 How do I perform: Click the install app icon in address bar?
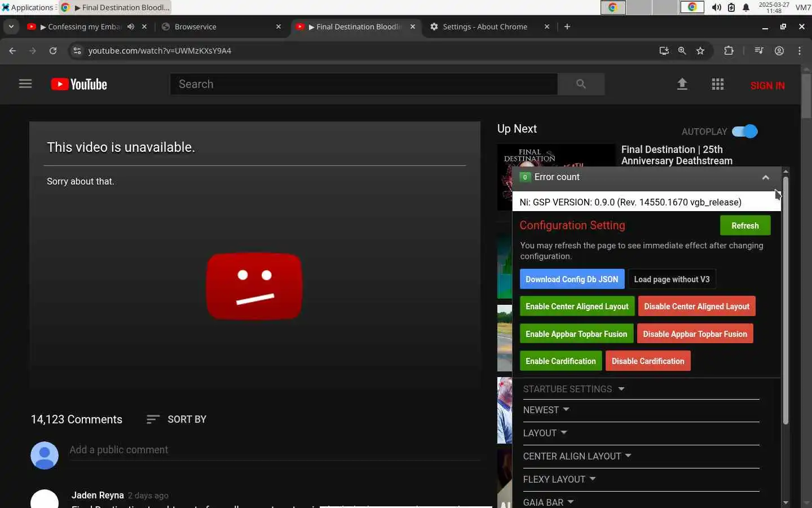pyautogui.click(x=664, y=51)
